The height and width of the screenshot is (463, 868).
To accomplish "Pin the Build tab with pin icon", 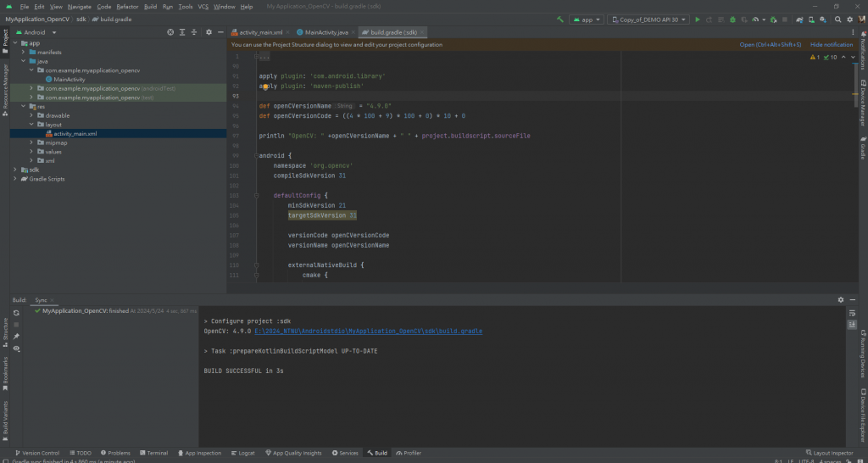I will click(x=16, y=337).
